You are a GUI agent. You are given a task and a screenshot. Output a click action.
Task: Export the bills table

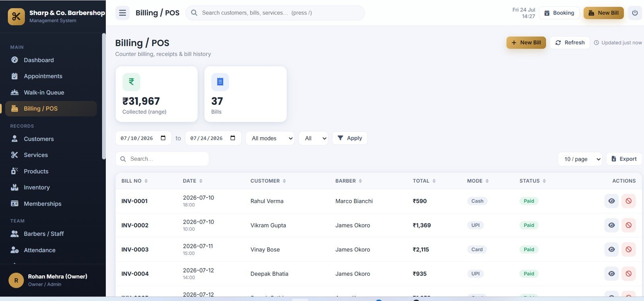(x=624, y=159)
